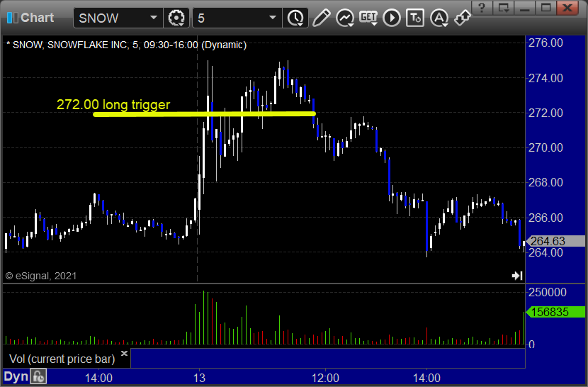This screenshot has height=387, width=588.
Task: Start the bar replay play button
Action: [x=392, y=18]
